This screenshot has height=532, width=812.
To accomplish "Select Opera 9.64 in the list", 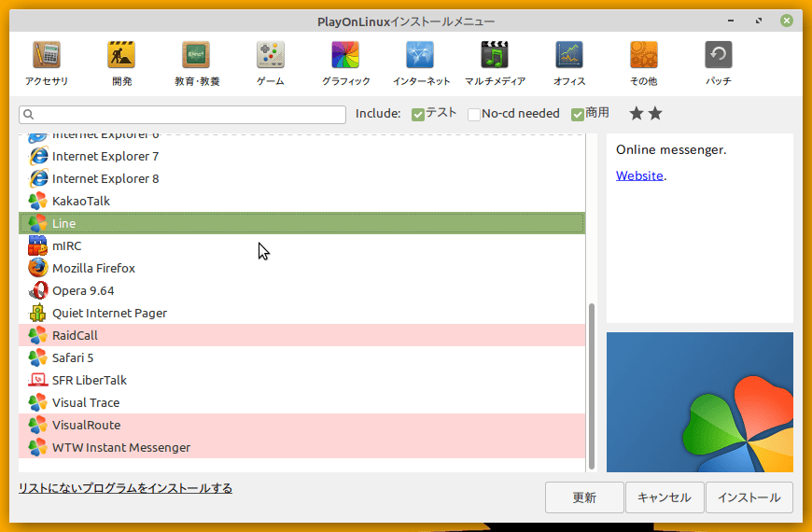I will tap(301, 290).
